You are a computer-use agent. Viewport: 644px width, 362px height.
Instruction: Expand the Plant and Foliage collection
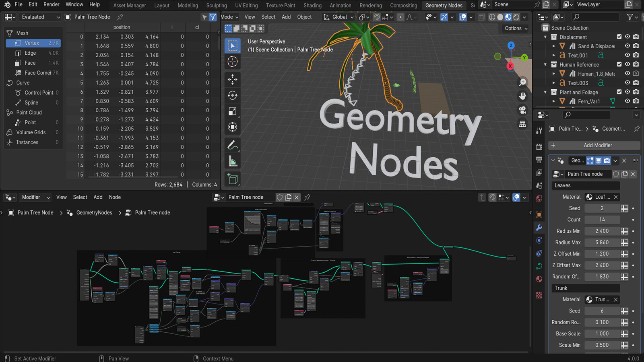(x=545, y=92)
